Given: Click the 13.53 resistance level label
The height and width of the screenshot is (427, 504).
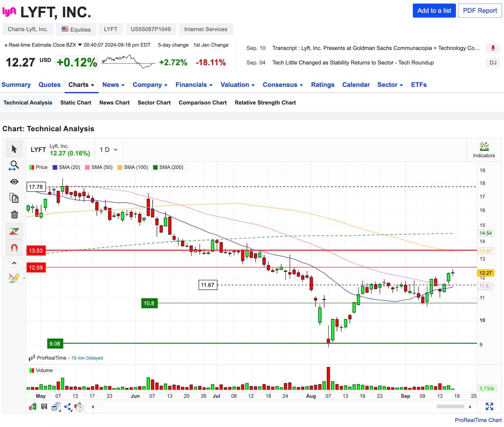Looking at the screenshot, I should pyautogui.click(x=36, y=251).
